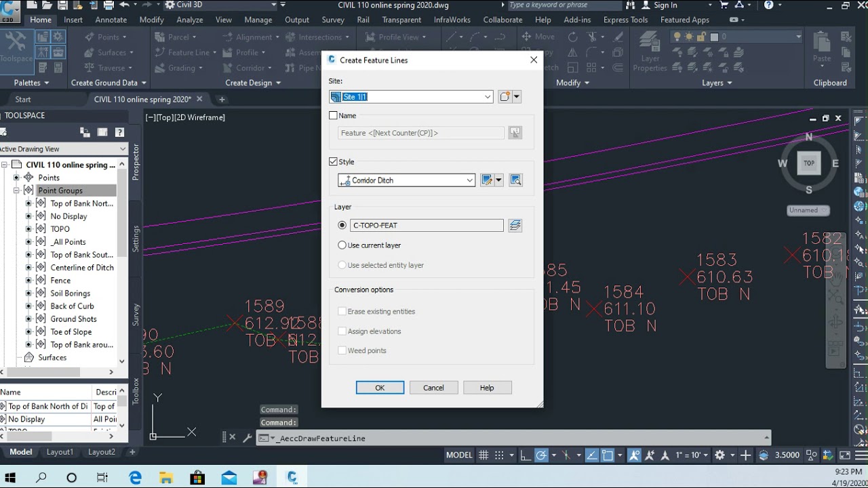Click the Save icon in quick access toolbar
Screen dimensions: 868x488
62,5
